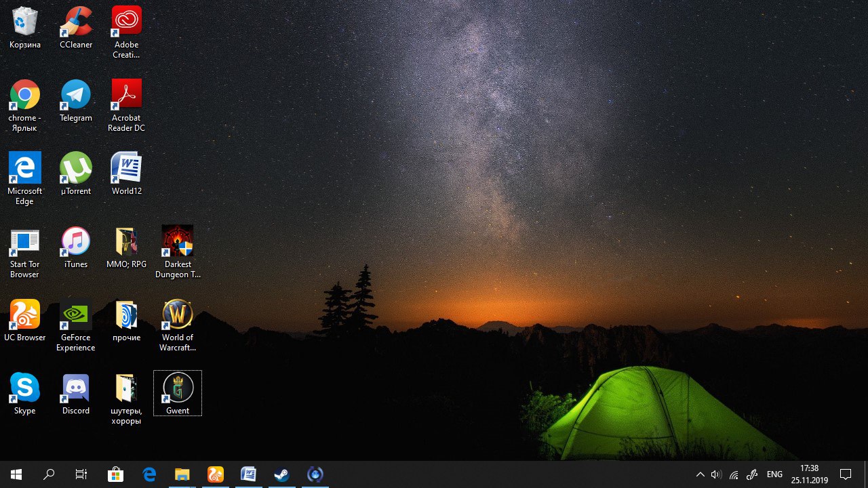868x488 pixels.
Task: Launch Microsoft Store from the taskbar
Action: [116, 474]
